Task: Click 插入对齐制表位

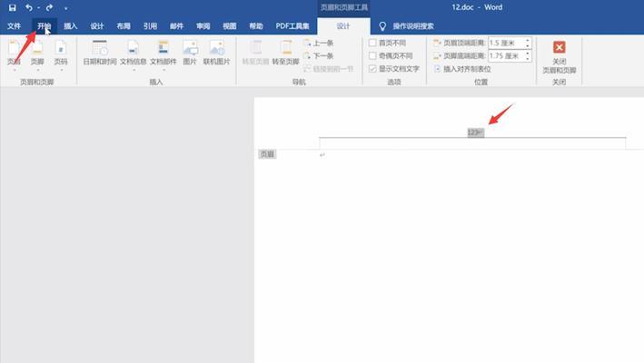Action: click(x=462, y=69)
